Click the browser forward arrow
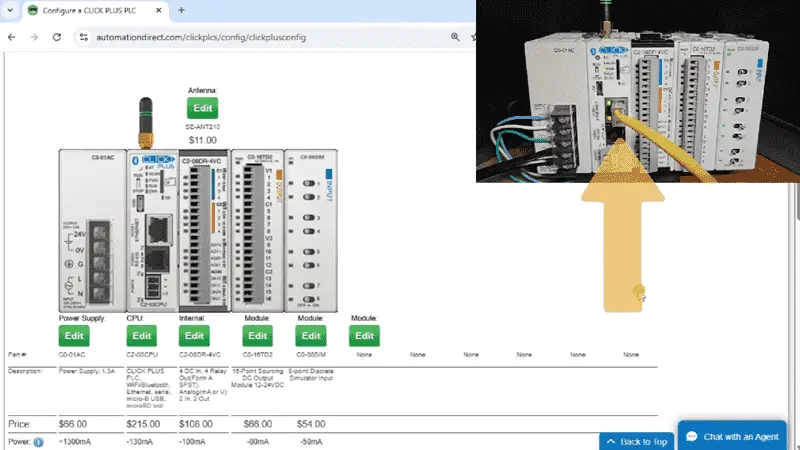The height and width of the screenshot is (450, 800). 34,37
